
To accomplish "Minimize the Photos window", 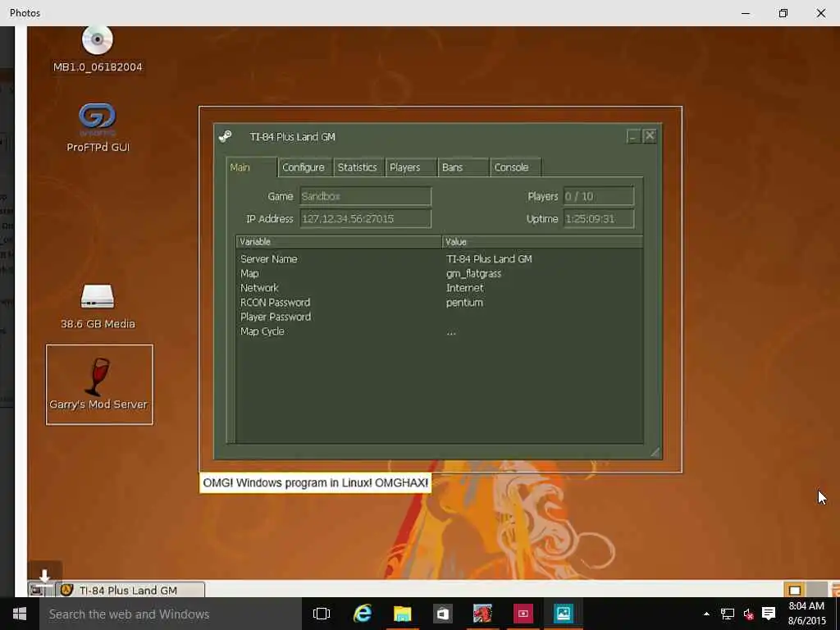I will pyautogui.click(x=745, y=13).
